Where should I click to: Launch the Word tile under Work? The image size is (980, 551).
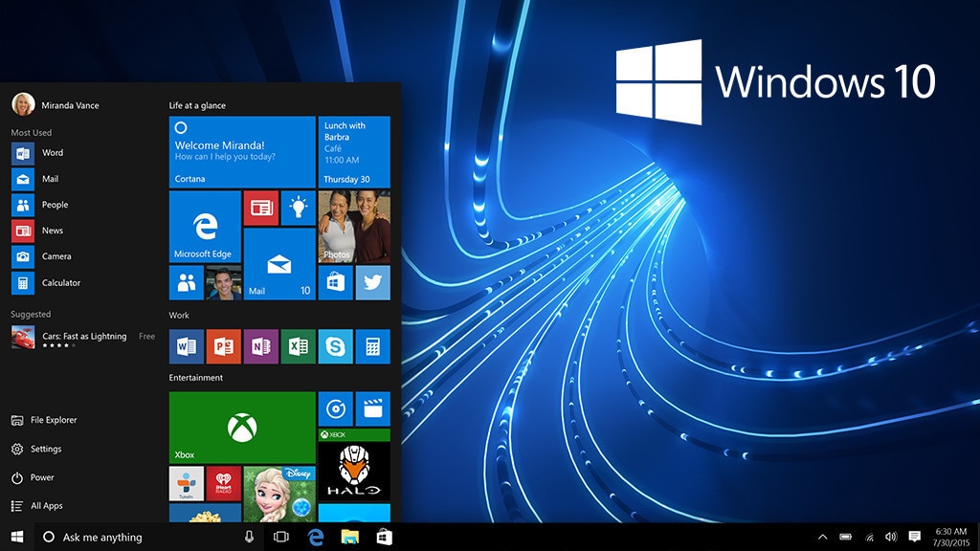point(187,346)
